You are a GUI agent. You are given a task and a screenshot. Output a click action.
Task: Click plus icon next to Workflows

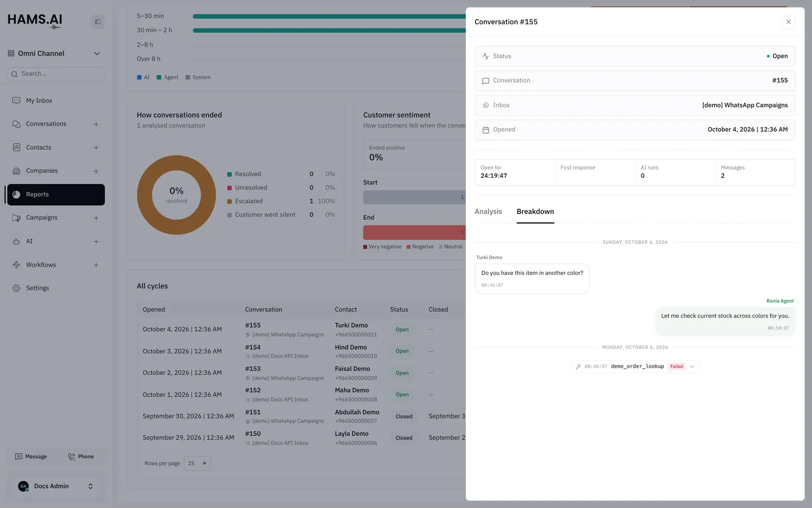96,265
